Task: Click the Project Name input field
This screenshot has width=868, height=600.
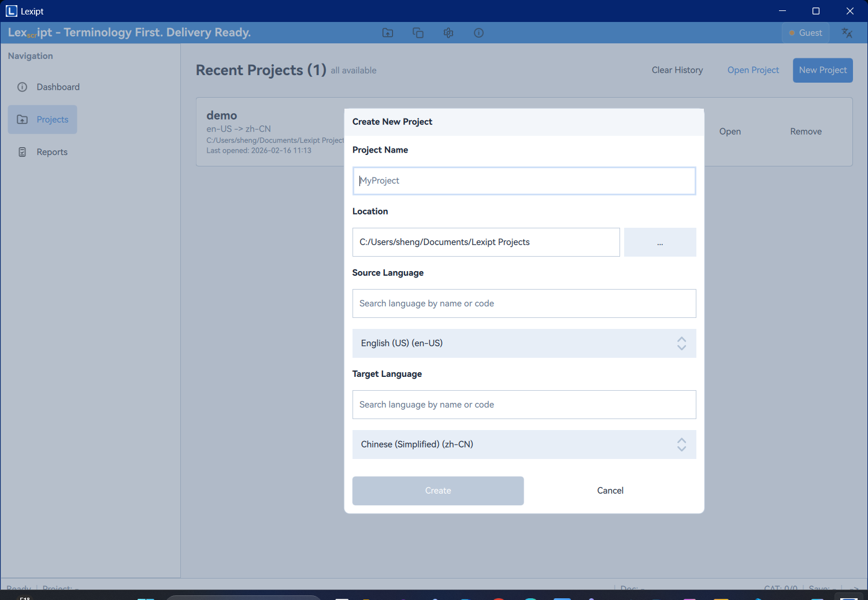Action: pyautogui.click(x=524, y=181)
